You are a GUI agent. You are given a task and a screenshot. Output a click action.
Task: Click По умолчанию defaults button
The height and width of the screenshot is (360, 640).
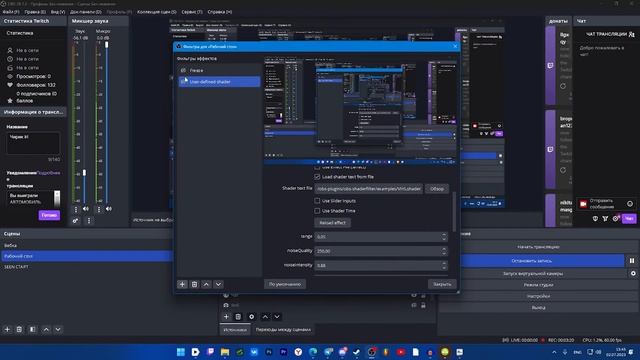coord(285,284)
